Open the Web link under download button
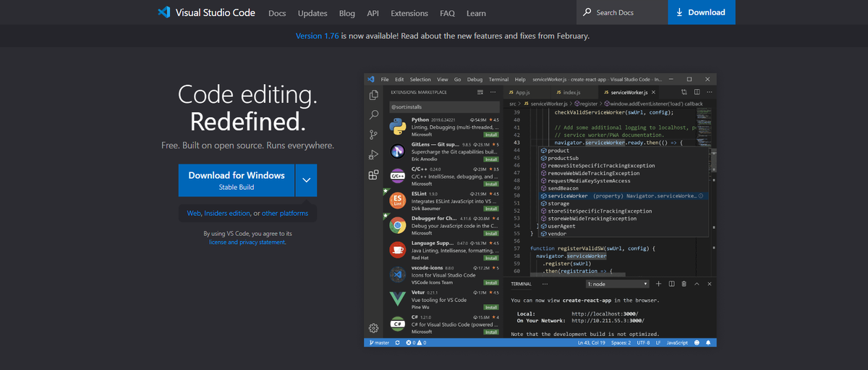 [194, 214]
